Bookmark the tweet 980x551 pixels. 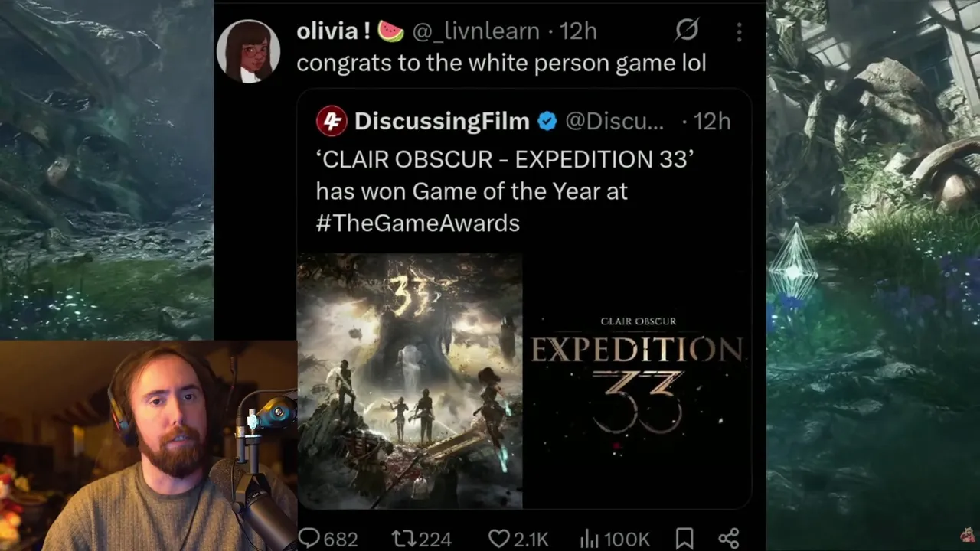[684, 539]
